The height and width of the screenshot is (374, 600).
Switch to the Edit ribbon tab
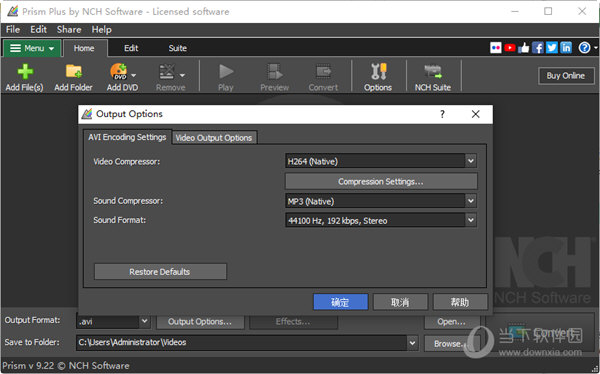click(131, 48)
